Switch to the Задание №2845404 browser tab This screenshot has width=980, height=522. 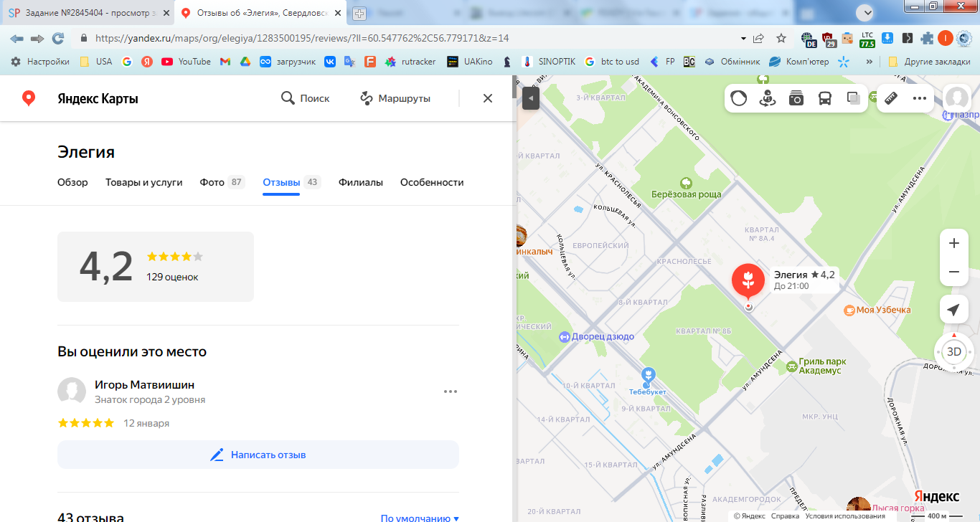pyautogui.click(x=88, y=13)
